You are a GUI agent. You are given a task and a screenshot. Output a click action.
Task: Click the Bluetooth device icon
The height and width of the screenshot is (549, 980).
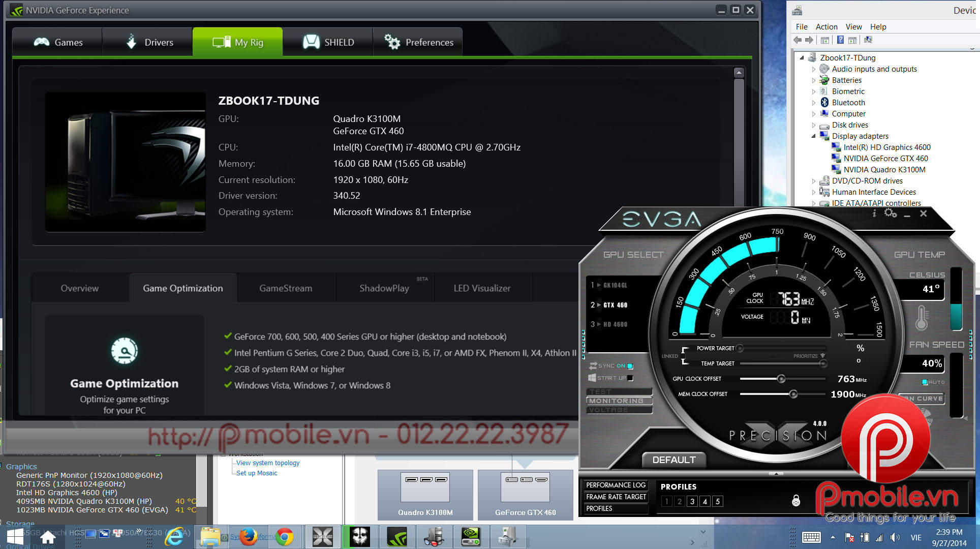(x=824, y=102)
